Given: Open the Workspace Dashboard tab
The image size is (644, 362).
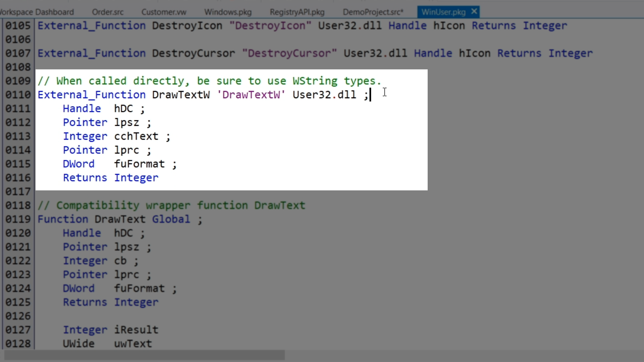Looking at the screenshot, I should click(37, 12).
